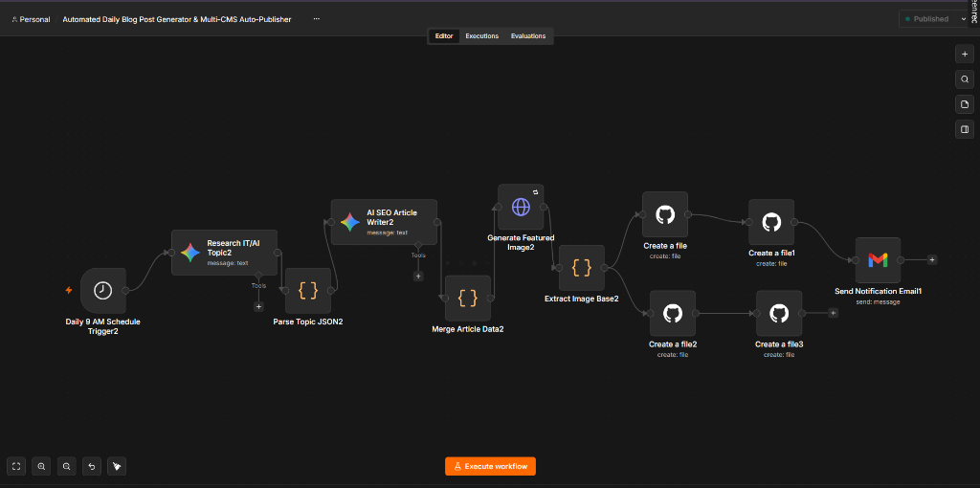Select the Extract Image Base2 code node
Screen dimensions: 980x488
pyautogui.click(x=581, y=267)
